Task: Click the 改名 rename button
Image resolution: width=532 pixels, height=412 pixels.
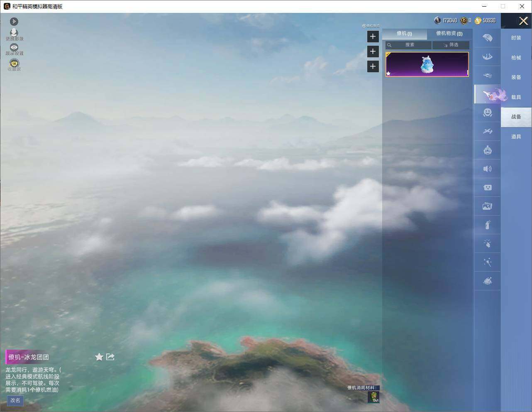Action: pos(15,400)
